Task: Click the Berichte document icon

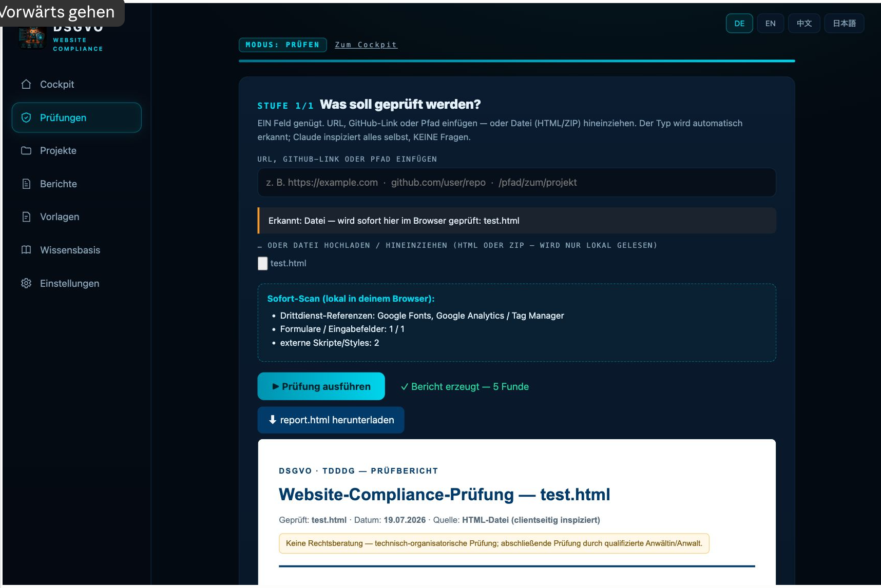Action: point(26,184)
